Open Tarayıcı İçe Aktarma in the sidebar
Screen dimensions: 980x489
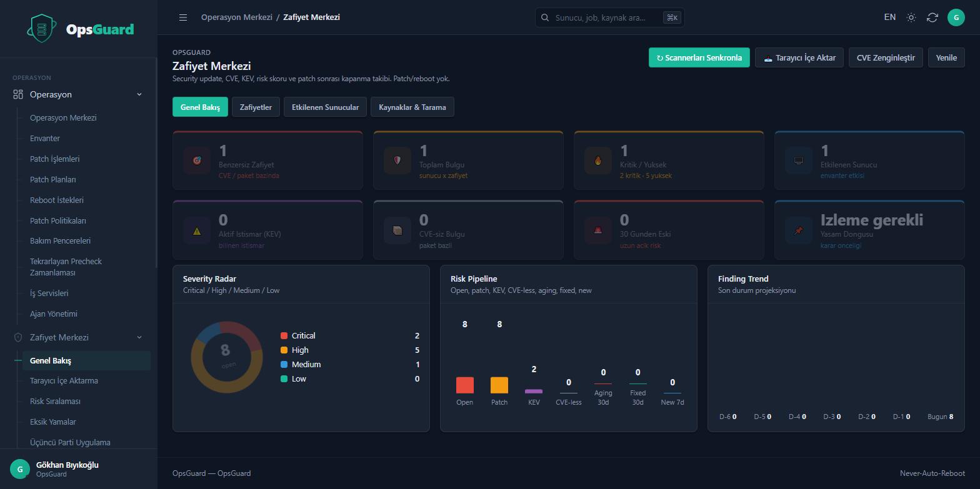64,380
